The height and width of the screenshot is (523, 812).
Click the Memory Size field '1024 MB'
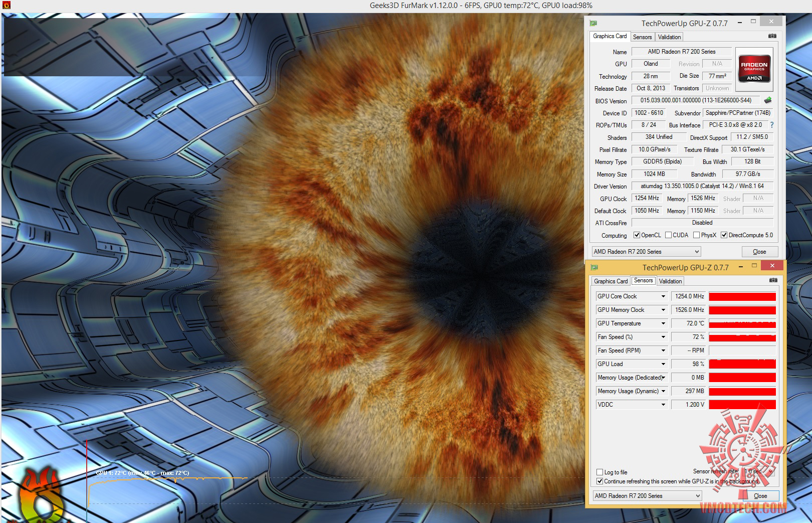coord(654,174)
